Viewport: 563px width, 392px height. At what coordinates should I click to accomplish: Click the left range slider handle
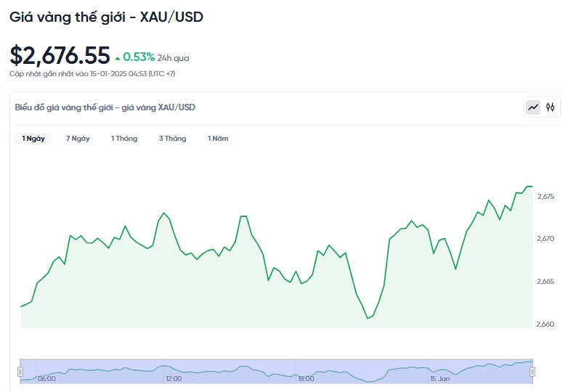tap(20, 371)
